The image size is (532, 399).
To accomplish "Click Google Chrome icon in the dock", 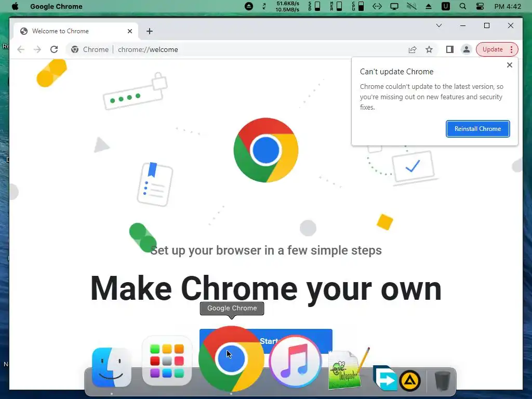I will pos(231,358).
